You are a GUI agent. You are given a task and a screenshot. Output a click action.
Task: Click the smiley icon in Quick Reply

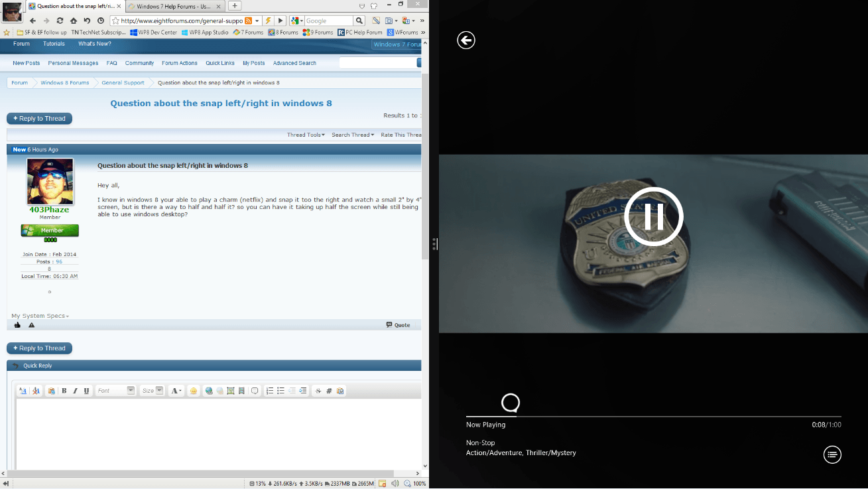pyautogui.click(x=194, y=391)
